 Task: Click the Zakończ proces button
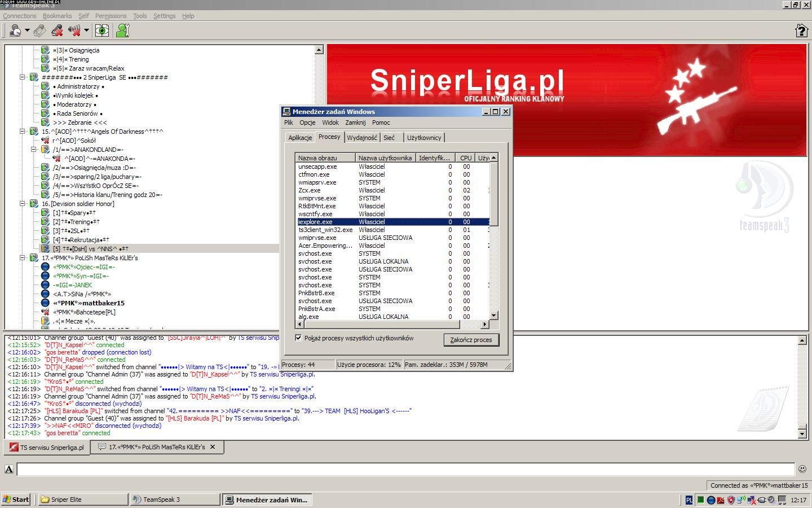(x=471, y=340)
